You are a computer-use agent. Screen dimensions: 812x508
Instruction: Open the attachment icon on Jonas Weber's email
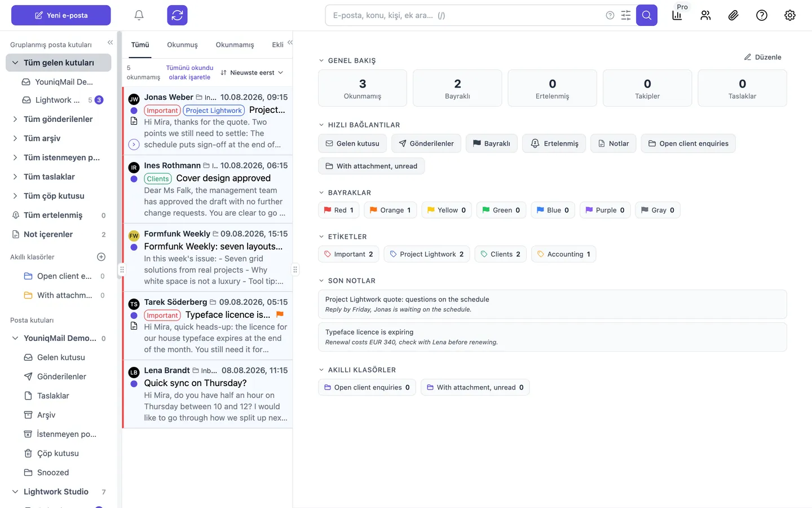(134, 121)
